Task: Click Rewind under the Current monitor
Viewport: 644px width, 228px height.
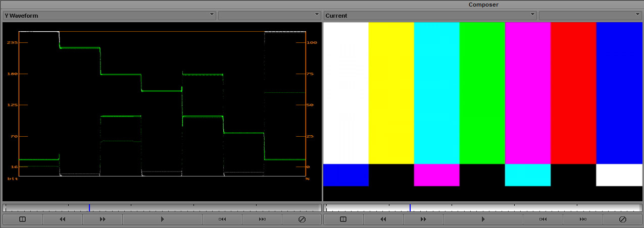Action: [383, 219]
